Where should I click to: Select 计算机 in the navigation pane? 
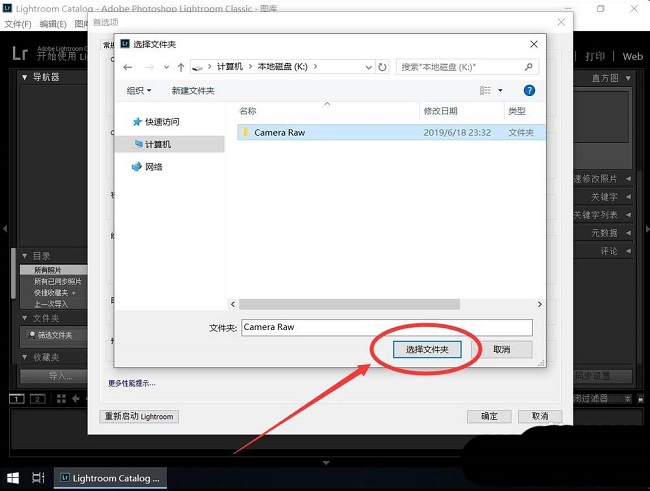pyautogui.click(x=170, y=144)
